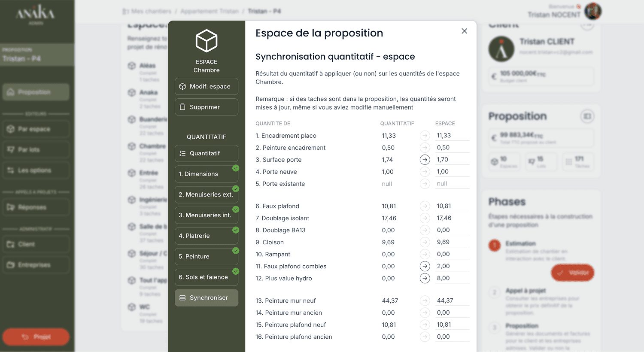
Task: Open the Par espace editor in sidebar
Action: point(36,129)
